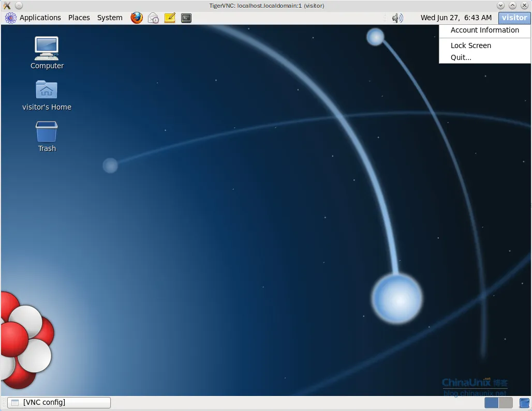This screenshot has height=411, width=532.
Task: Open the Evolution mail launcher
Action: 153,18
